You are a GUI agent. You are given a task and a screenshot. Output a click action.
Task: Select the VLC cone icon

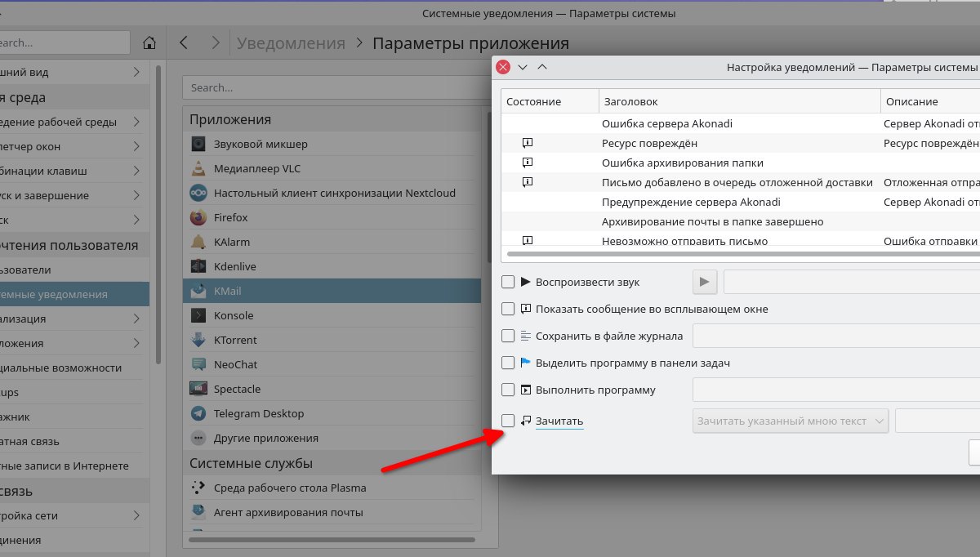tap(198, 168)
